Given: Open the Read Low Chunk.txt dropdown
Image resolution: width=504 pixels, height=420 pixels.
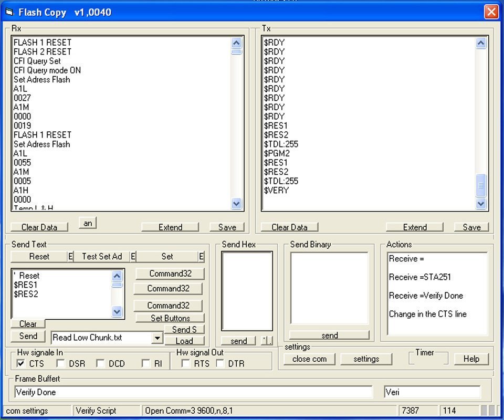Looking at the screenshot, I should tap(157, 338).
